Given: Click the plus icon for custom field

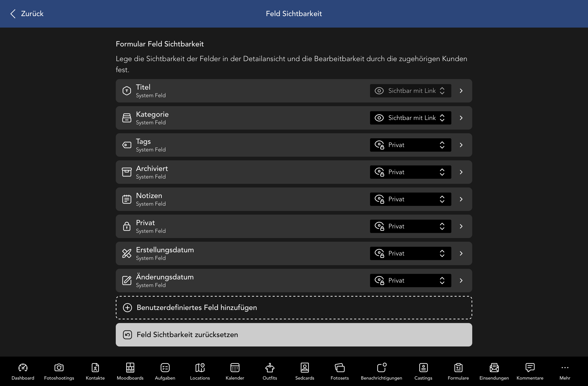Looking at the screenshot, I should click(127, 308).
